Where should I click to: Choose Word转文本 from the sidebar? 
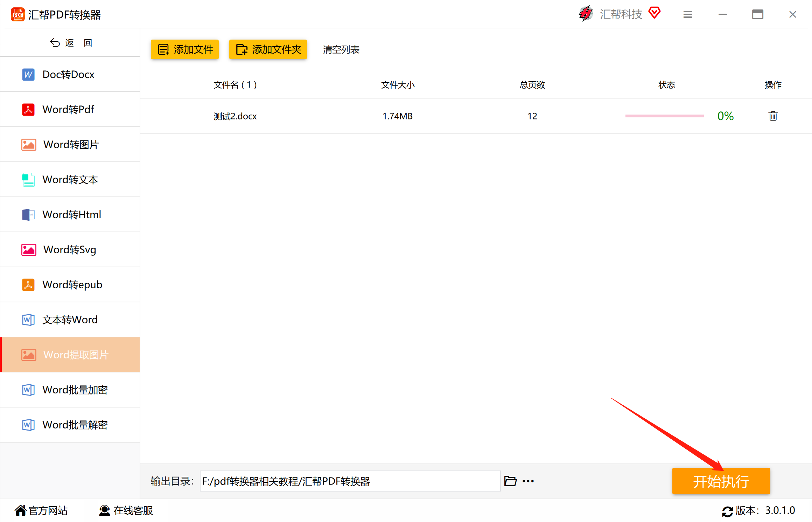click(70, 180)
